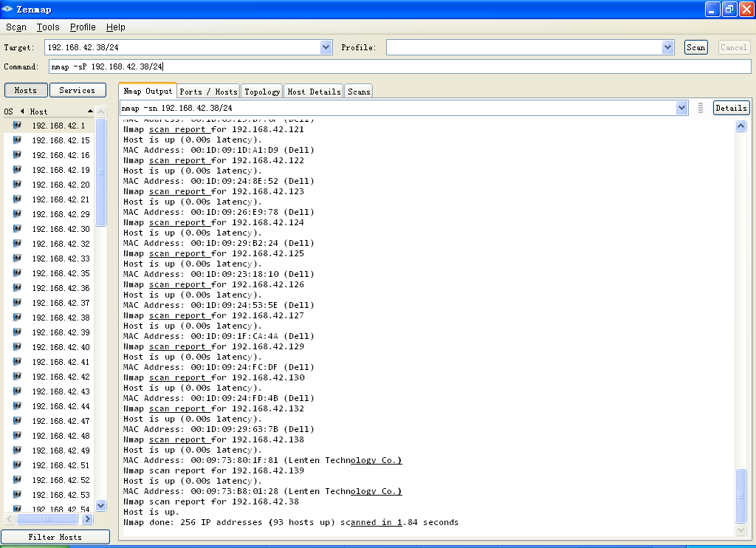The image size is (756, 548).
Task: Click the OS icon next to 192.168.42.33
Action: (17, 258)
